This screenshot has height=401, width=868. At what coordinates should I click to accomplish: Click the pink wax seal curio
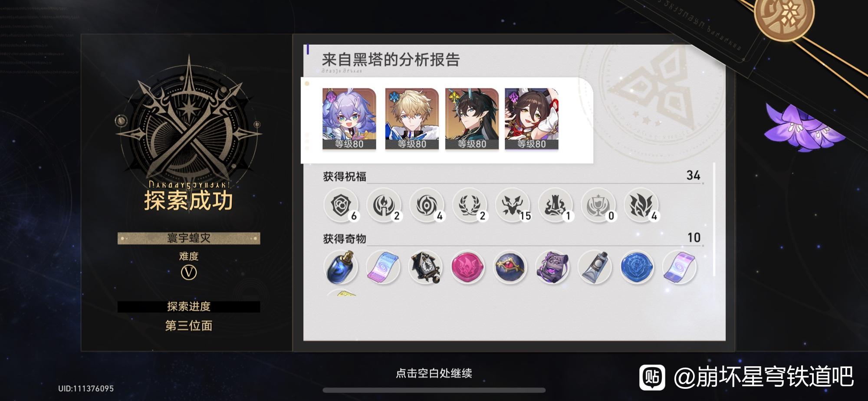[x=468, y=267]
